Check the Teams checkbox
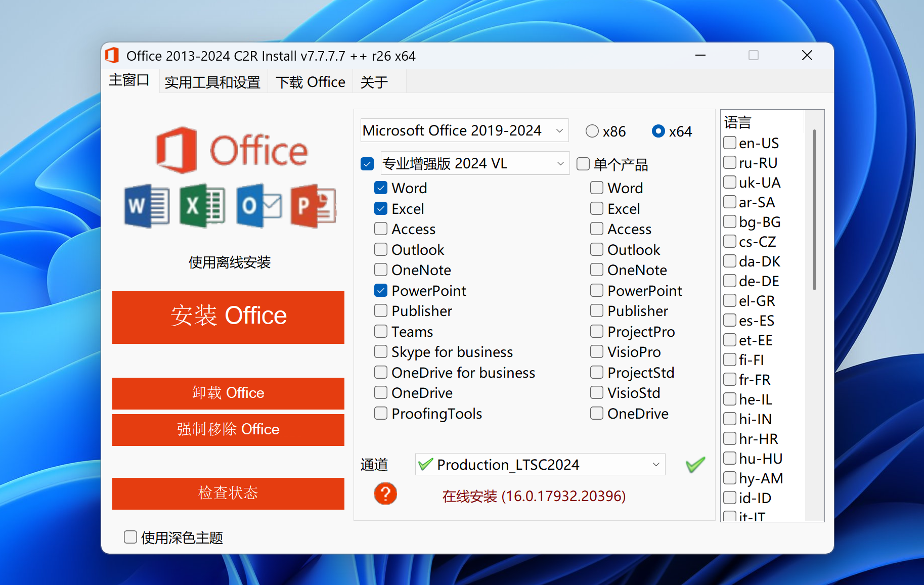 pos(381,331)
